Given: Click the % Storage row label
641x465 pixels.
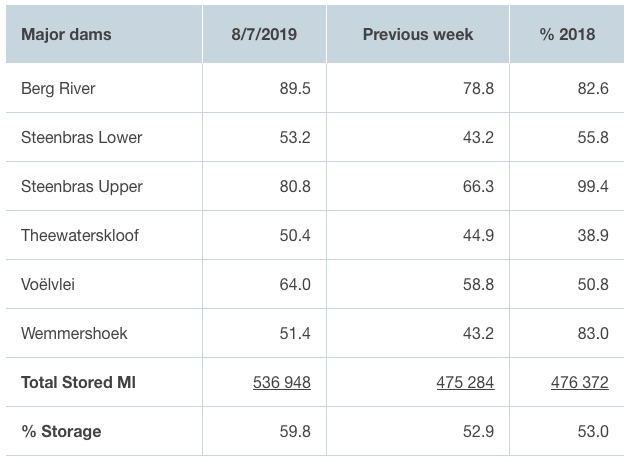Looking at the screenshot, I should 61,432.
